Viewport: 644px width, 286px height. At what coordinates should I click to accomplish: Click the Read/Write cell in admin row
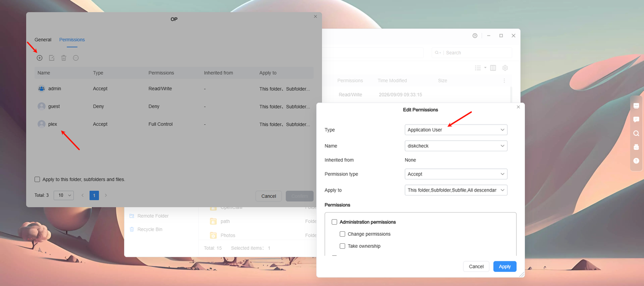click(160, 88)
